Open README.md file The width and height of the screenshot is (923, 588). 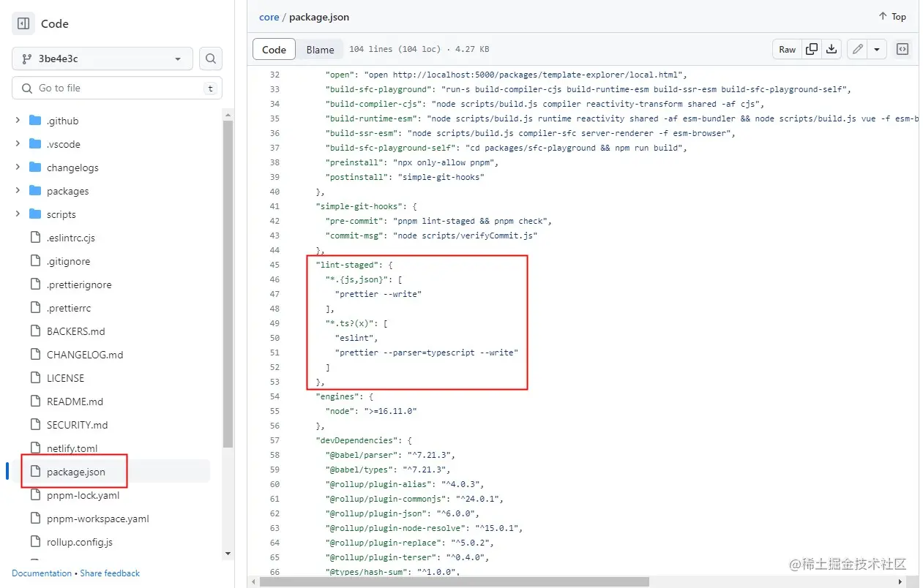pos(75,402)
